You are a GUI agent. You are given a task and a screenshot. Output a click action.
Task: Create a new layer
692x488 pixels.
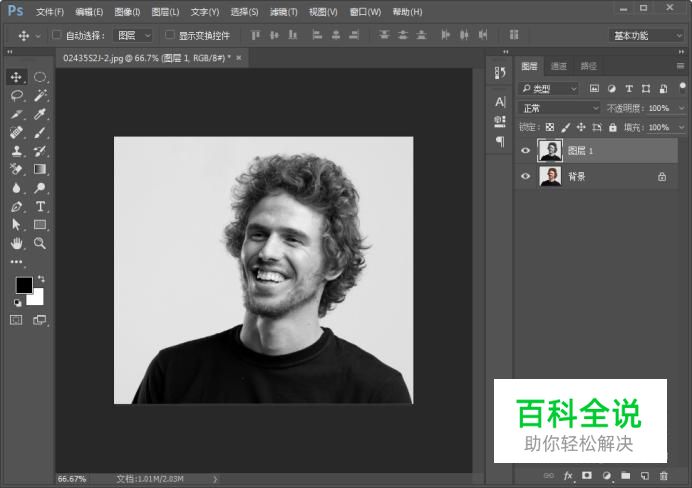pos(645,475)
